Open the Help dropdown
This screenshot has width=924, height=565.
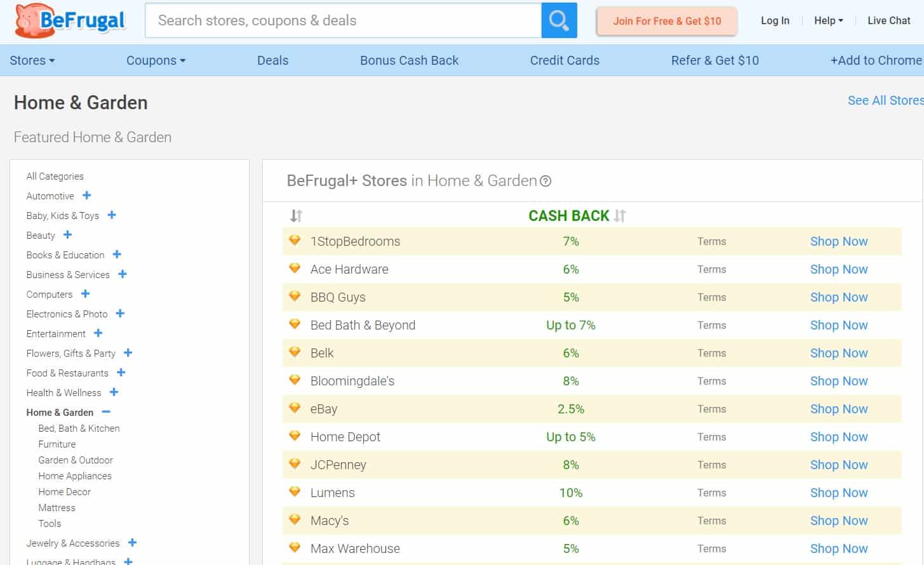tap(829, 20)
